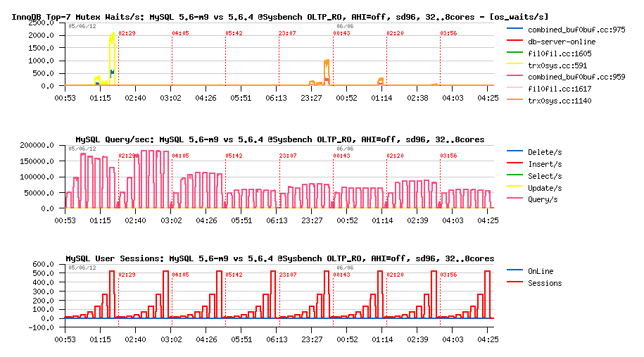Viewport: 644px width, 357px height.
Task: Click the 05:42 marker in the Mutex Waits chart
Action: pos(234,33)
